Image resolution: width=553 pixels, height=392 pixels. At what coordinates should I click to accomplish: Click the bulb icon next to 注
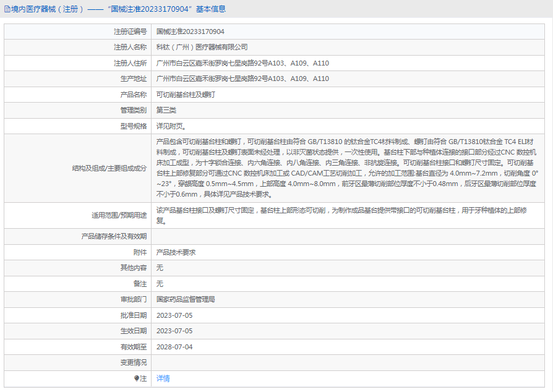(x=137, y=378)
